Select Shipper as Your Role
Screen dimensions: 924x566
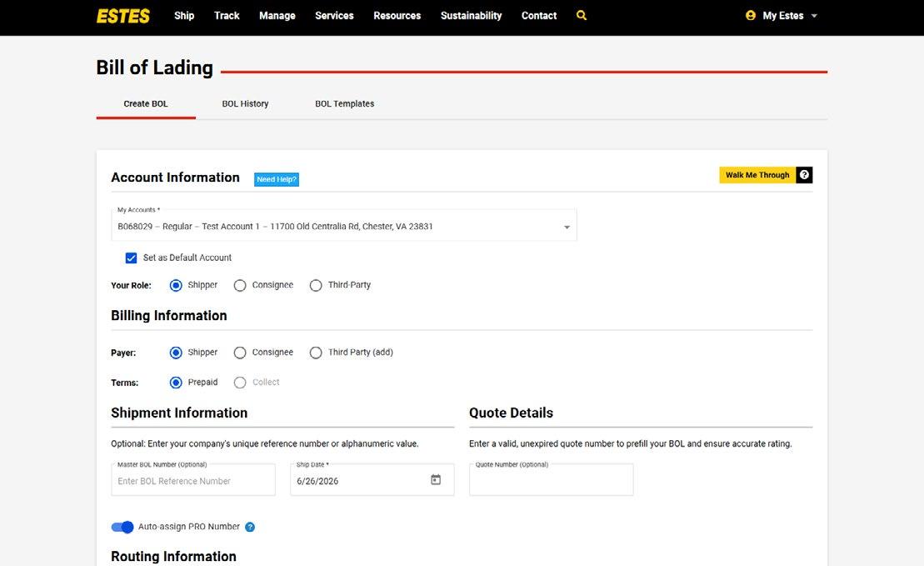176,285
